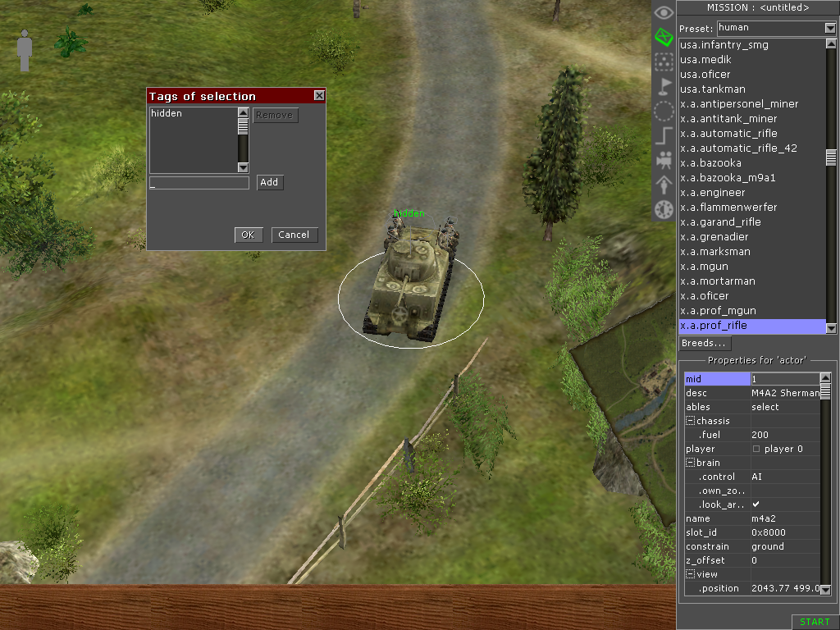Screen dimensions: 840x630
Task: Close the Tags of selection dialog
Action: pyautogui.click(x=319, y=95)
